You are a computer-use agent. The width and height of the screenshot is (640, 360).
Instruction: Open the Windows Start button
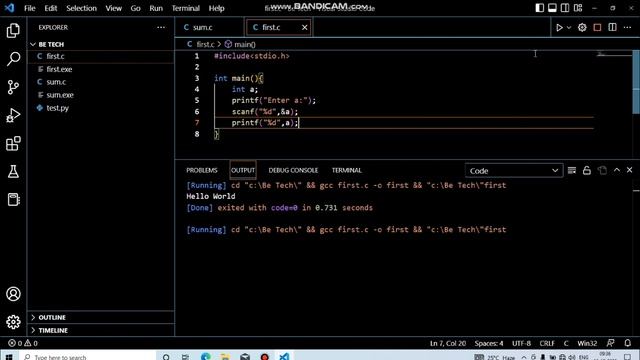point(9,356)
